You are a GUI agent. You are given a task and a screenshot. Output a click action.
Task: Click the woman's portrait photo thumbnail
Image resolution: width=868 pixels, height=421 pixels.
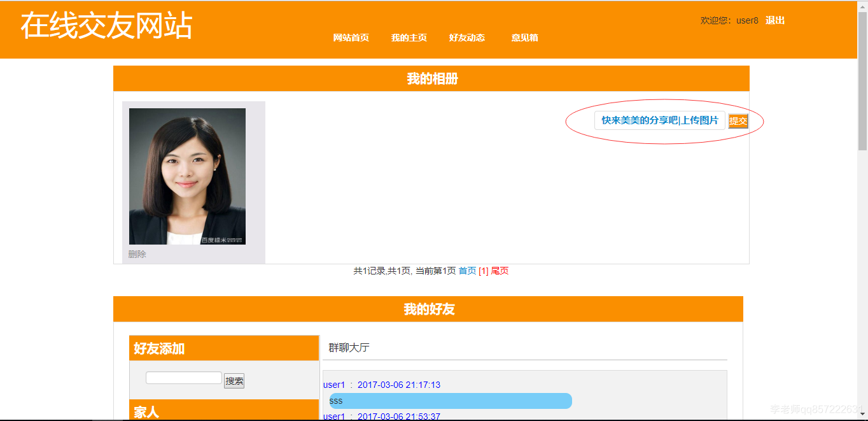coord(186,176)
